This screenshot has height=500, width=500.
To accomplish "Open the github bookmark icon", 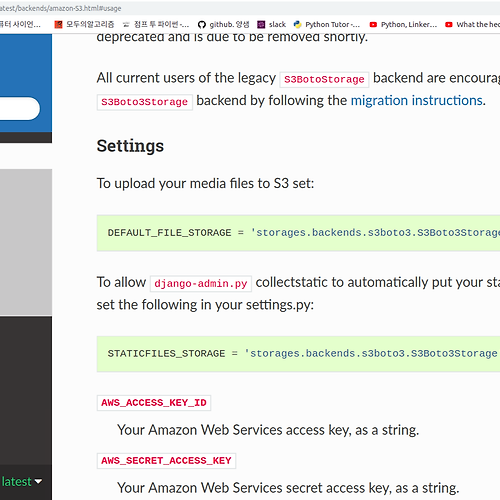I will [201, 25].
